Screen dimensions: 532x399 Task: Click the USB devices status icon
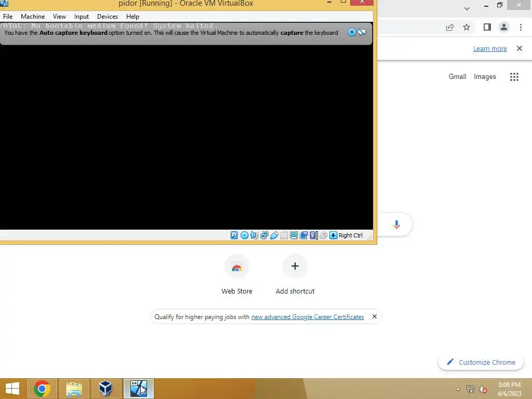pos(274,235)
